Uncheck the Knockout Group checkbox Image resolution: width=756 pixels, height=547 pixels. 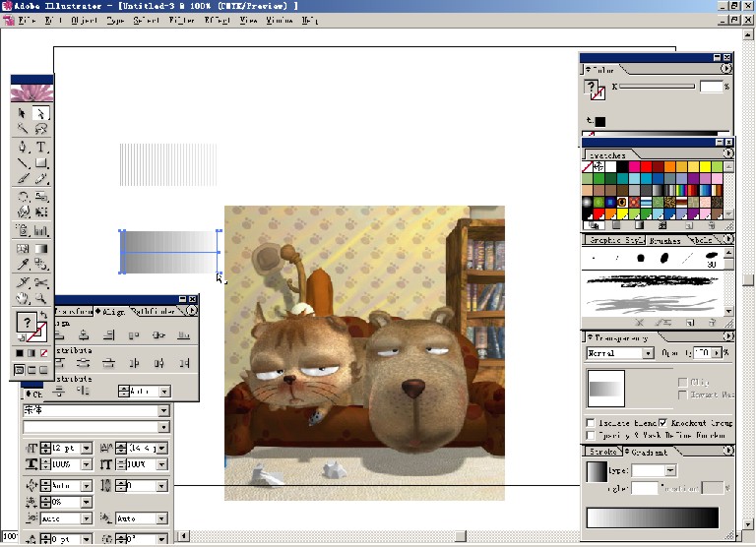click(663, 423)
